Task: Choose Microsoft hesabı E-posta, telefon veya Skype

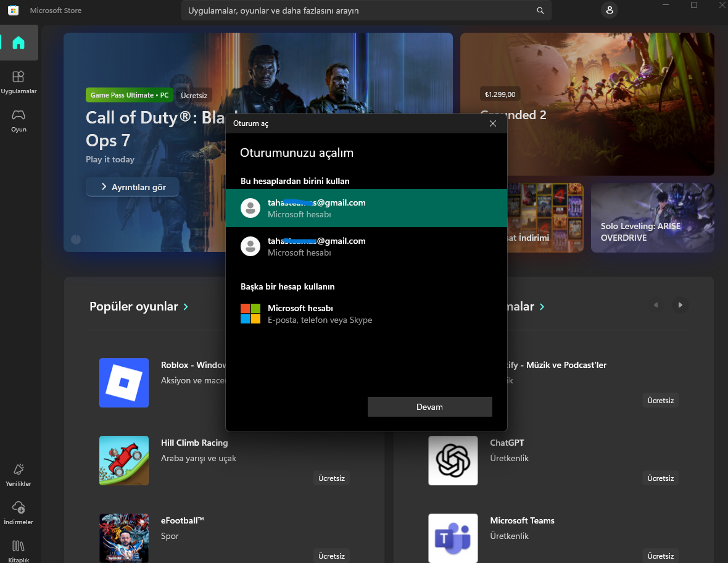Action: tap(366, 314)
